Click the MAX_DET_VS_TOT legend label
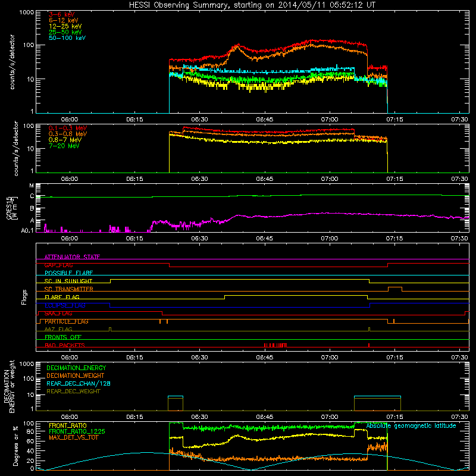 tap(73, 437)
